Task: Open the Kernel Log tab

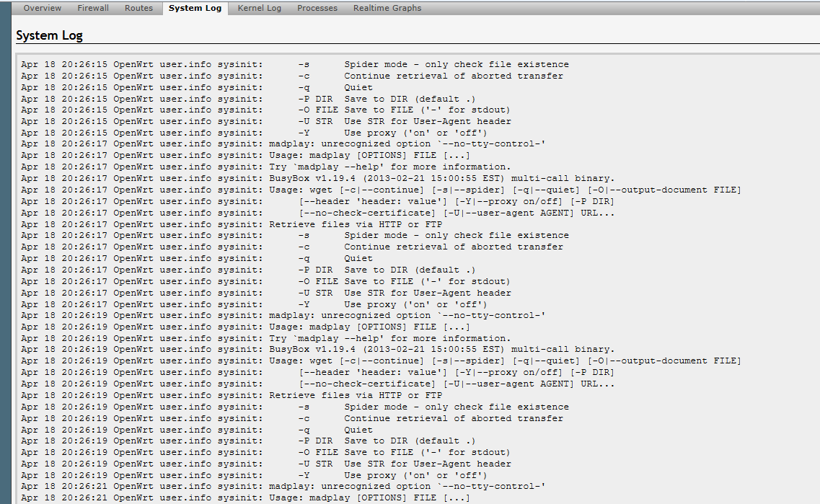Action: pyautogui.click(x=260, y=9)
